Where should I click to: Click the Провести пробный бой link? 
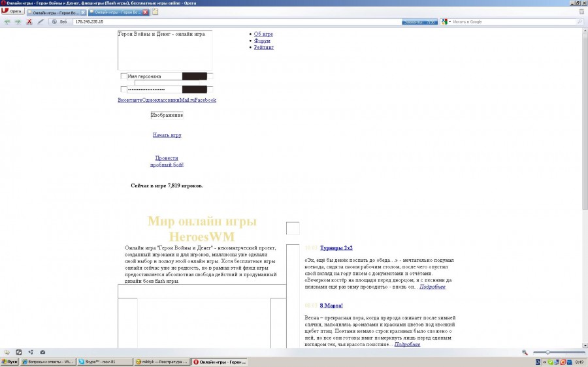pyautogui.click(x=167, y=161)
